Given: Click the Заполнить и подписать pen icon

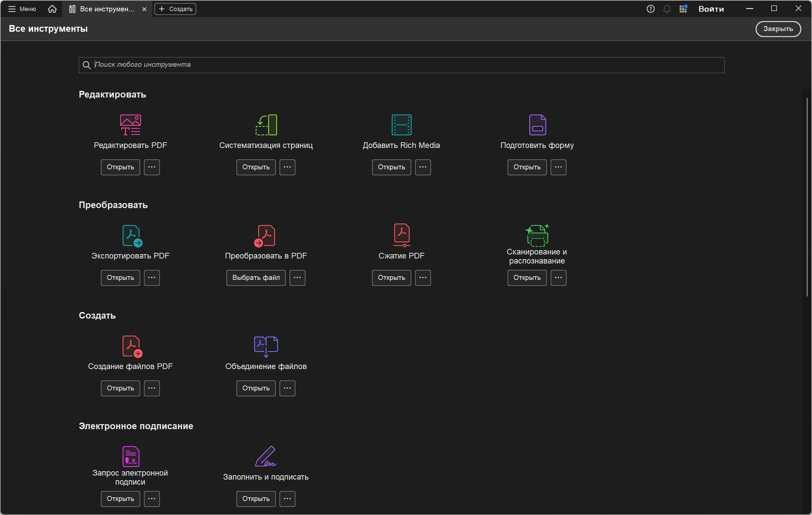Looking at the screenshot, I should [266, 456].
